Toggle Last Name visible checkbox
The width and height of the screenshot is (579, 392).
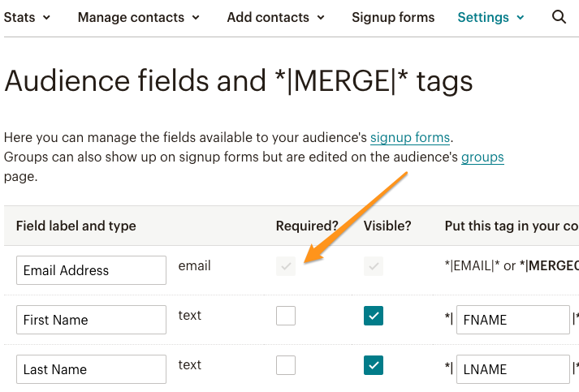[x=374, y=365]
